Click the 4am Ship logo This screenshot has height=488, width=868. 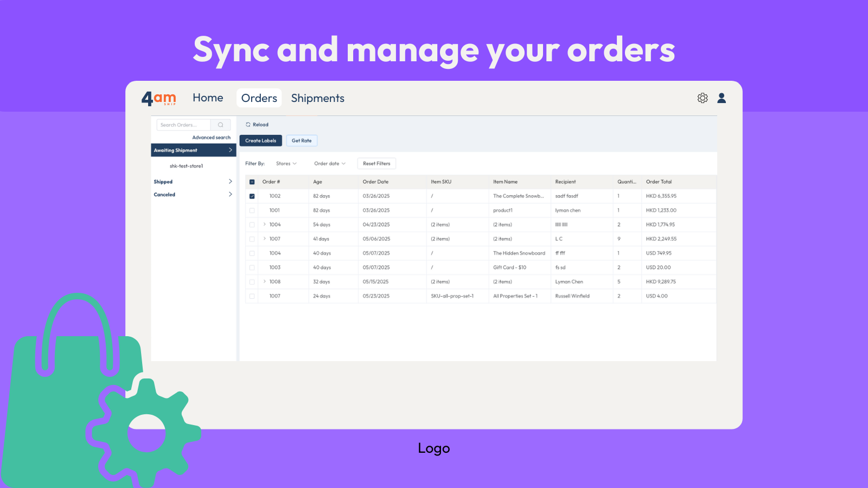pyautogui.click(x=159, y=98)
